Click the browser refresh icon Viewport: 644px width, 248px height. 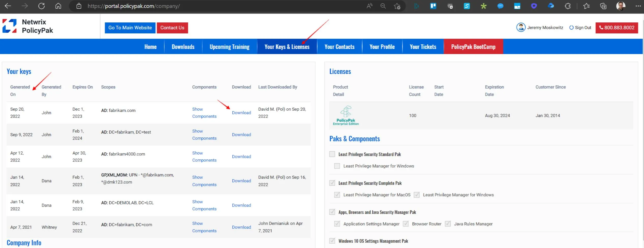click(41, 6)
